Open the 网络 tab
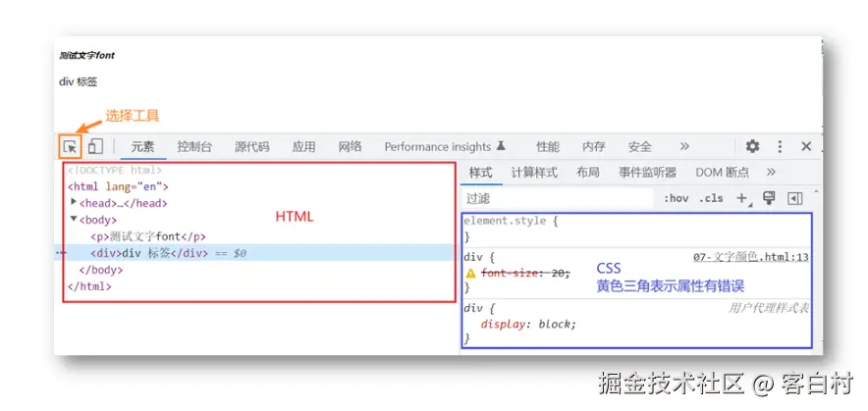 click(350, 146)
